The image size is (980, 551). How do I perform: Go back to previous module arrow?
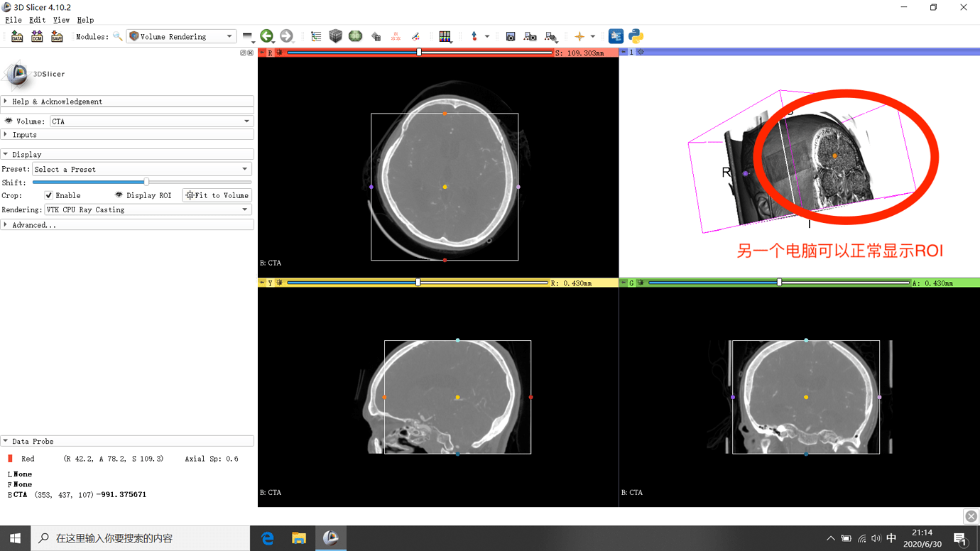click(267, 36)
